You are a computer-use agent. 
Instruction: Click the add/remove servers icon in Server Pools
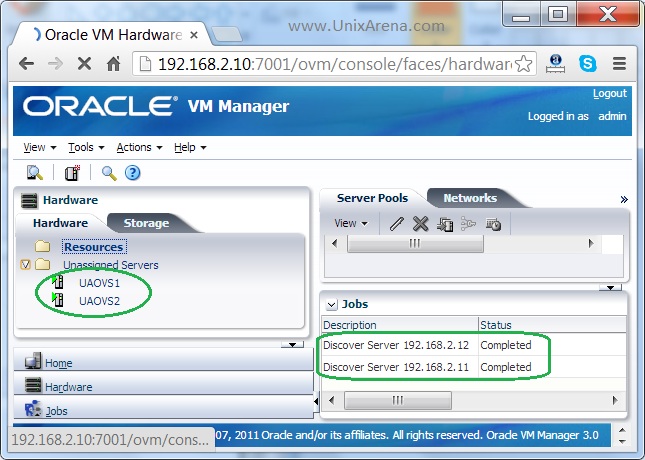pyautogui.click(x=445, y=224)
